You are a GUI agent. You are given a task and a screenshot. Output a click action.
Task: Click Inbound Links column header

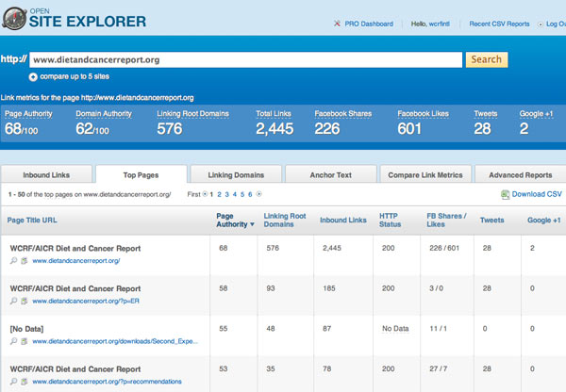click(x=343, y=220)
